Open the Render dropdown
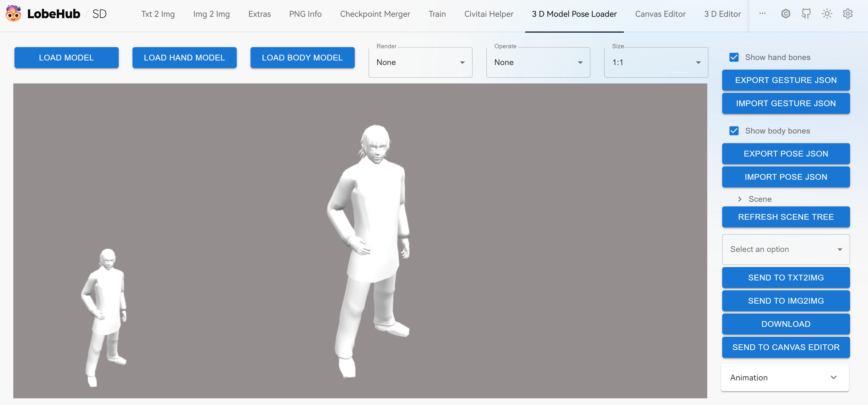 point(420,62)
